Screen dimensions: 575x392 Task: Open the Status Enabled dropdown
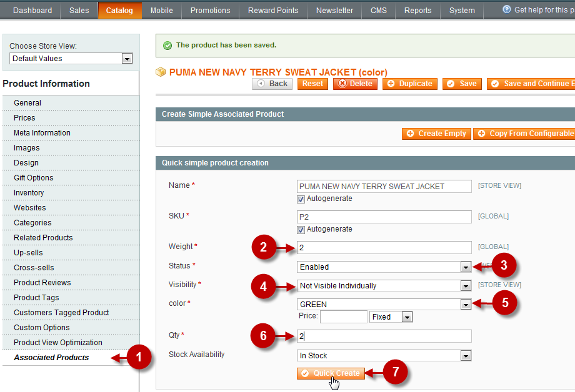coord(384,267)
